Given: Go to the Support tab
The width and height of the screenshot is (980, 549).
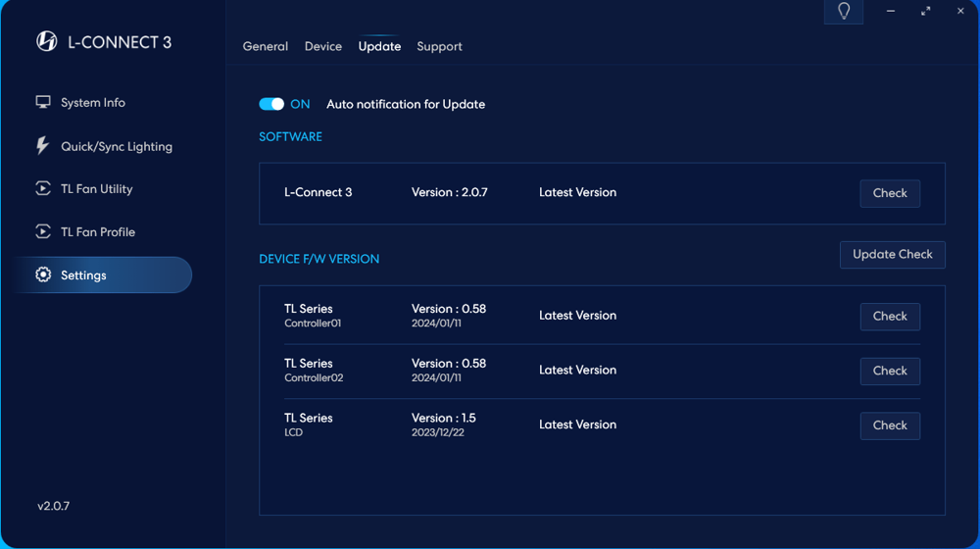Looking at the screenshot, I should [x=439, y=46].
